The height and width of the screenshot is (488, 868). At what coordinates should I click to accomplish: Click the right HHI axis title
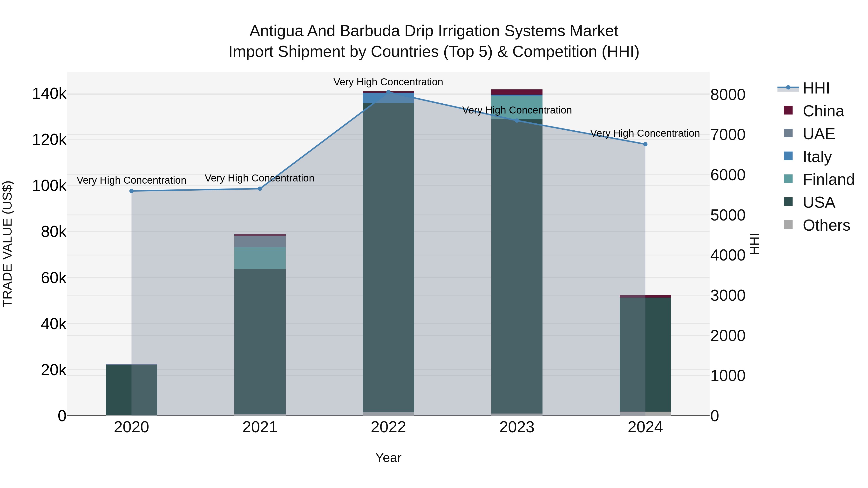[755, 244]
